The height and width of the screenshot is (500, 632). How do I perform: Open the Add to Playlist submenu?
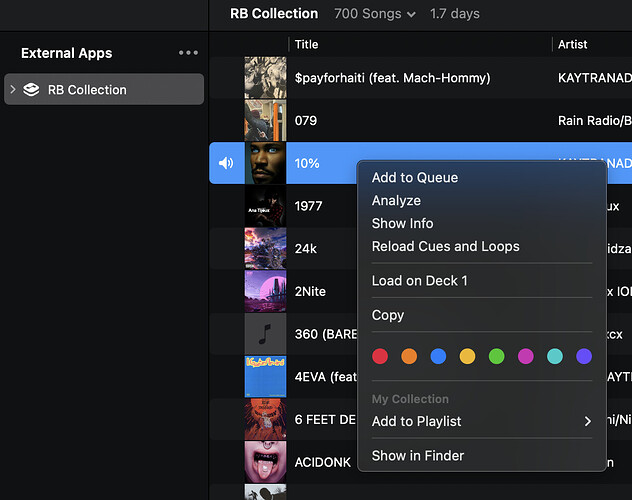click(x=481, y=421)
